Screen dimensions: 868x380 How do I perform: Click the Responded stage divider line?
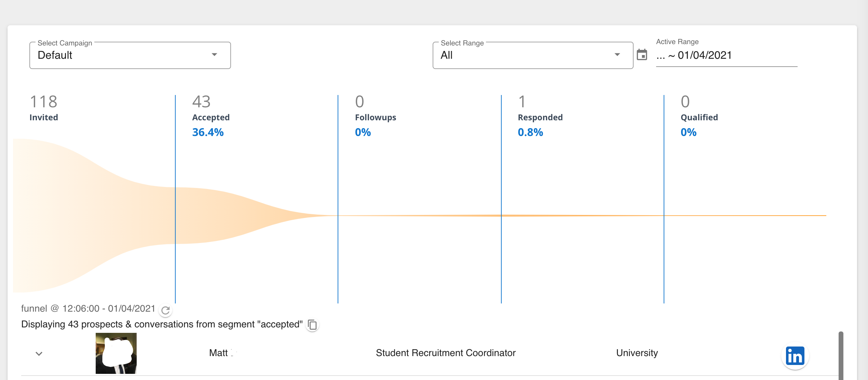coord(501,205)
